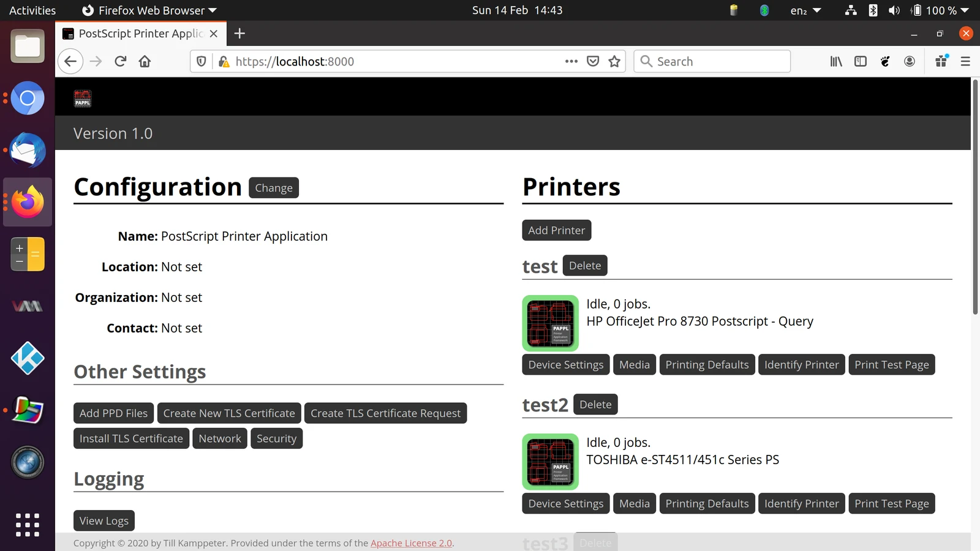The width and height of the screenshot is (980, 551).
Task: Focus the Firefox Search field
Action: [712, 61]
